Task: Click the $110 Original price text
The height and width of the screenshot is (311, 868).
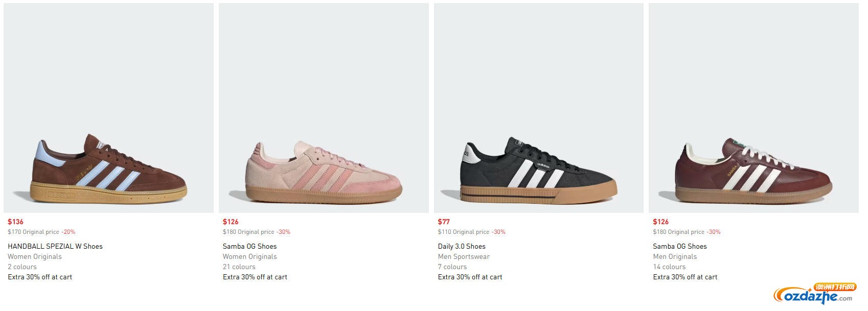Action: [x=464, y=232]
